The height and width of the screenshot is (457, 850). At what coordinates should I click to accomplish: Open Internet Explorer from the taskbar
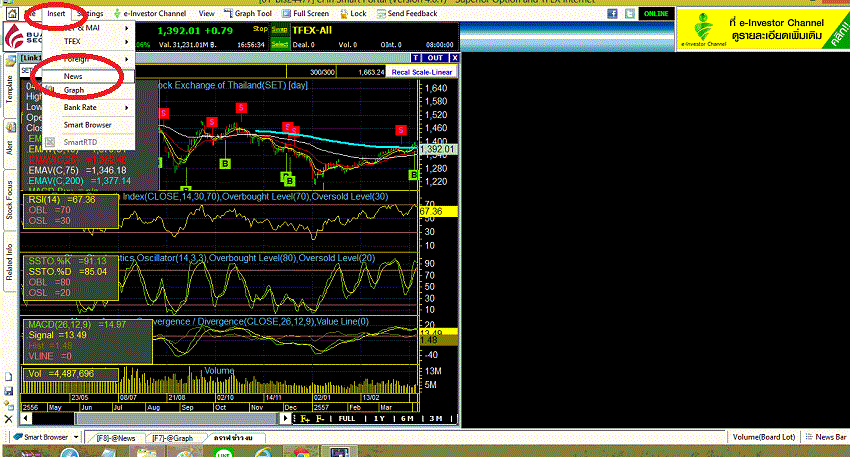point(263,452)
